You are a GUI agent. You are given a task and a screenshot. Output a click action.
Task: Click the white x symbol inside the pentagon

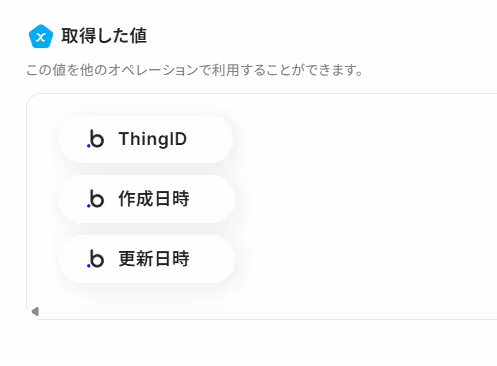point(41,37)
